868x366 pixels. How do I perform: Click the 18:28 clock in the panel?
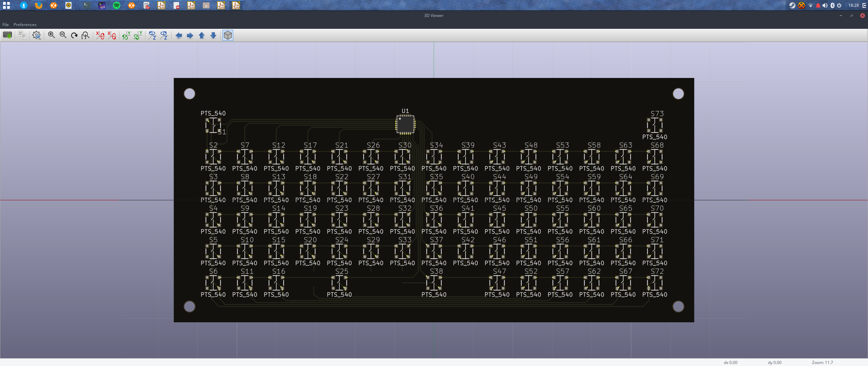tap(853, 5)
